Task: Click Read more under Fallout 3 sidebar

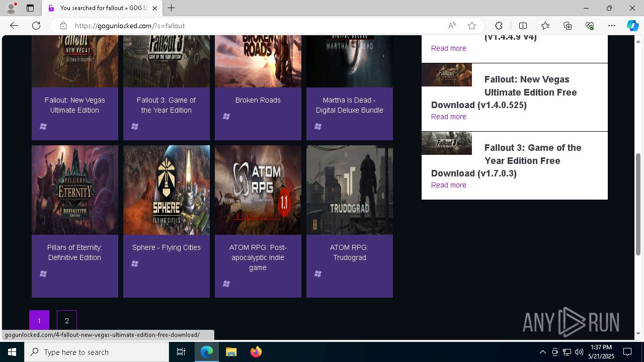Action: point(449,185)
